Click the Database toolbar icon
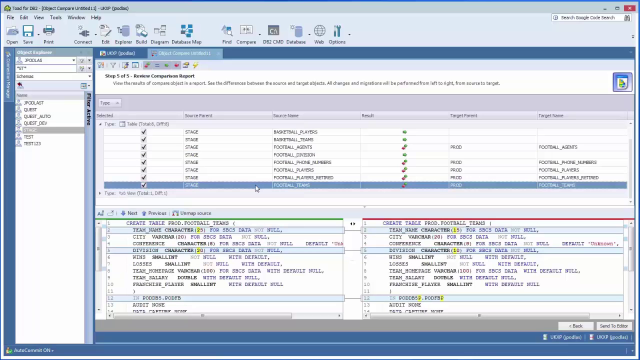Viewport: 640px width, 360px height. click(296, 34)
